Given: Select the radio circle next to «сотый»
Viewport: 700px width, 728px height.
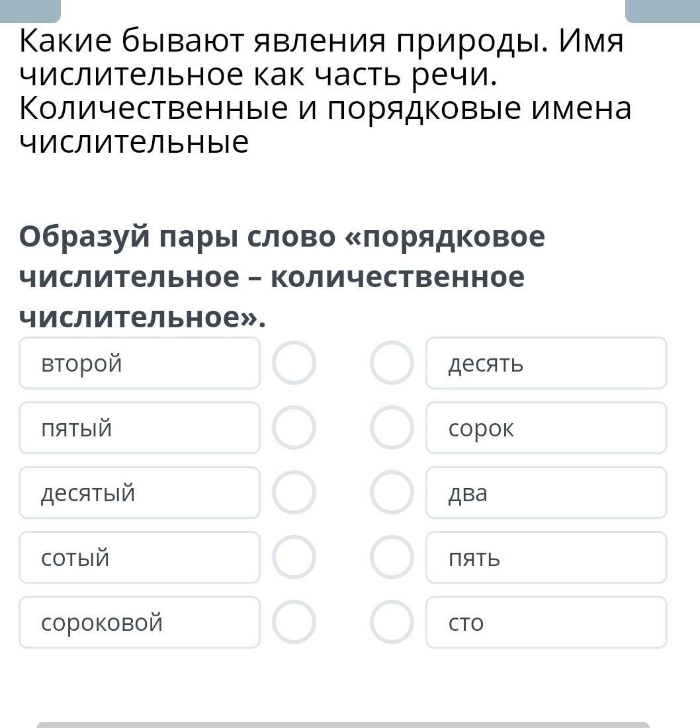Looking at the screenshot, I should click(294, 557).
